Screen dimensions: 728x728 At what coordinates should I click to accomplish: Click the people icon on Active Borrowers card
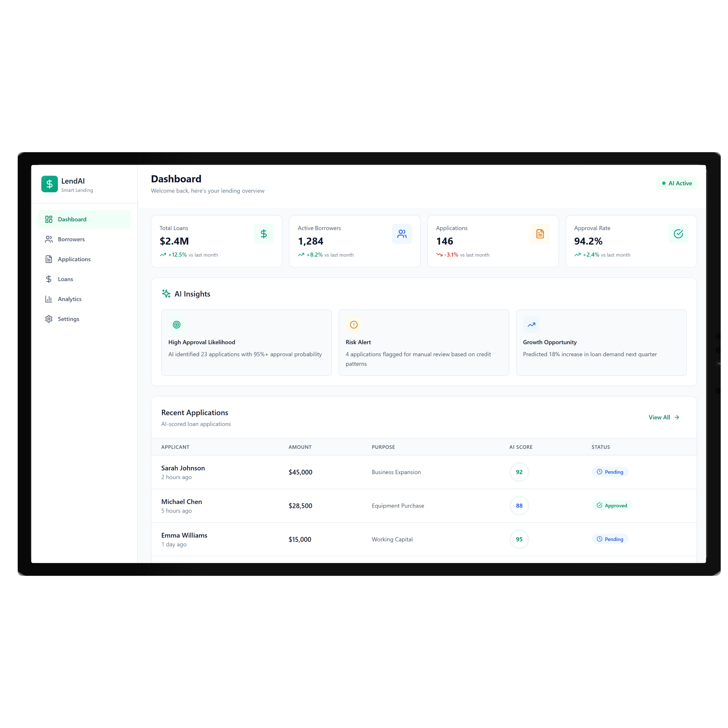[402, 234]
